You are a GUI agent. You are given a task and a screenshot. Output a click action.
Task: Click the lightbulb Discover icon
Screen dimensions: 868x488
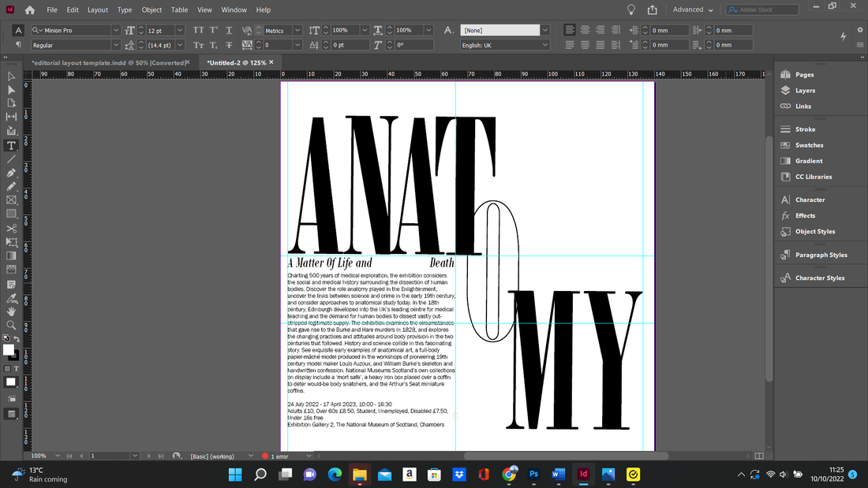pos(631,9)
